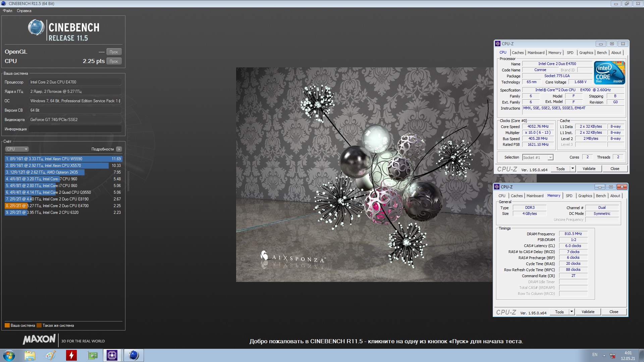Open the About tab in lower CPU-Z window
The height and width of the screenshot is (362, 644).
coord(615,196)
